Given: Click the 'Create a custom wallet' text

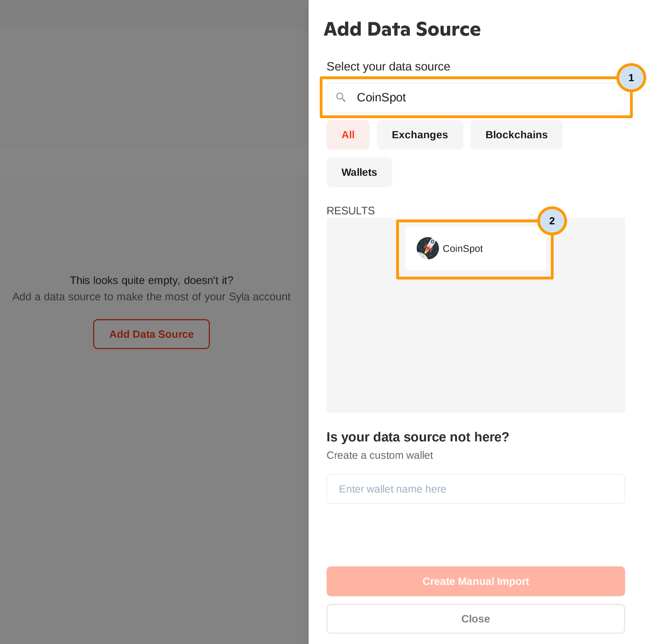Looking at the screenshot, I should [x=380, y=455].
